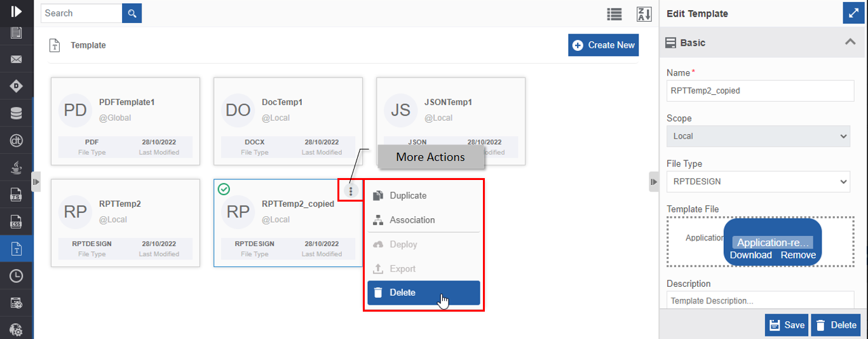Click the left sidebar expand arrow handle
This screenshot has height=339, width=868.
click(x=36, y=181)
